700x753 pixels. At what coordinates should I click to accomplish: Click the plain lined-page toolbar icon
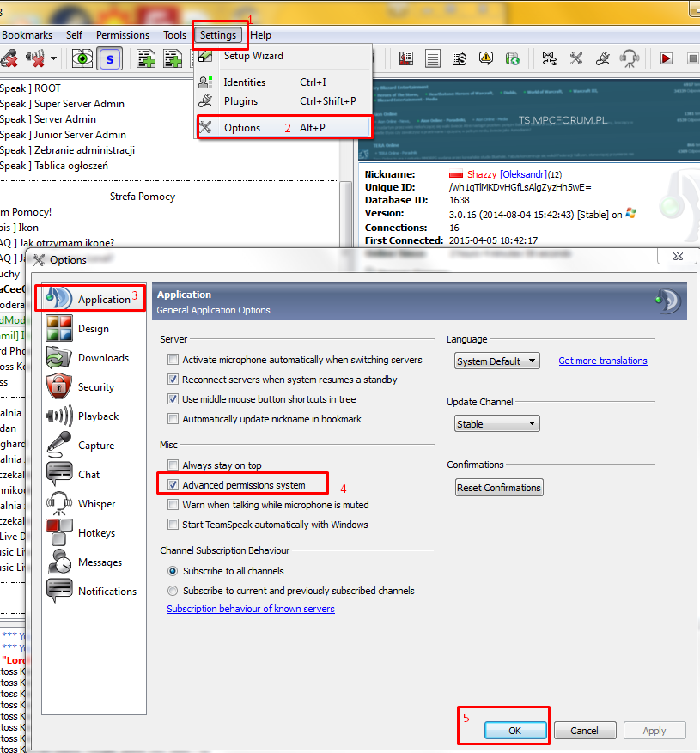point(432,58)
